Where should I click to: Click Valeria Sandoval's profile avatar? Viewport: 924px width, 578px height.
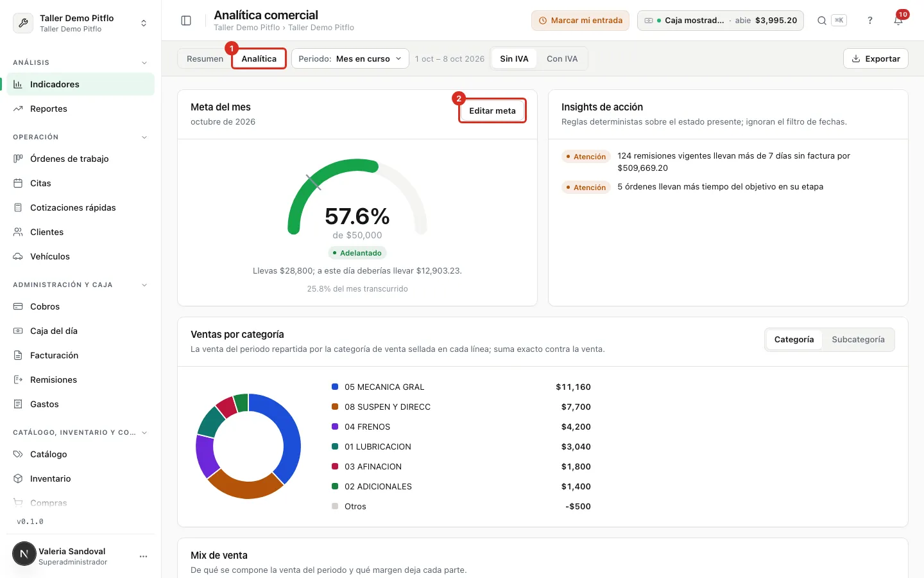(x=24, y=554)
